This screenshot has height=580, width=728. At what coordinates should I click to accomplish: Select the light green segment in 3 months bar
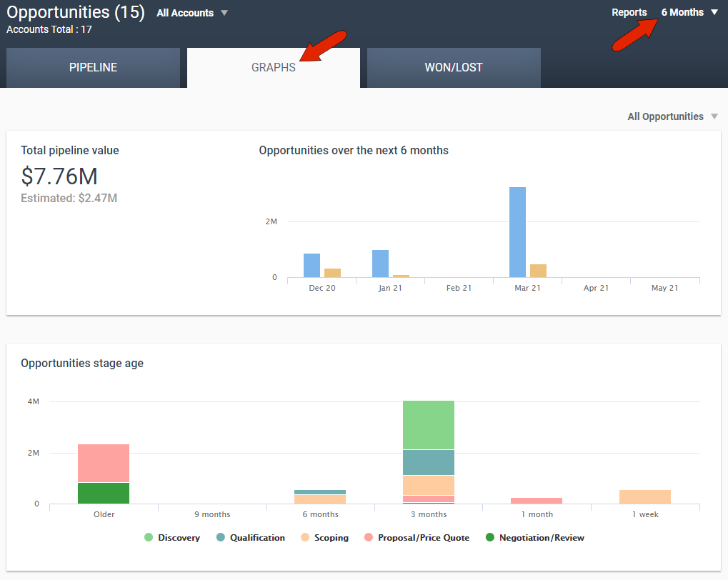click(x=429, y=424)
